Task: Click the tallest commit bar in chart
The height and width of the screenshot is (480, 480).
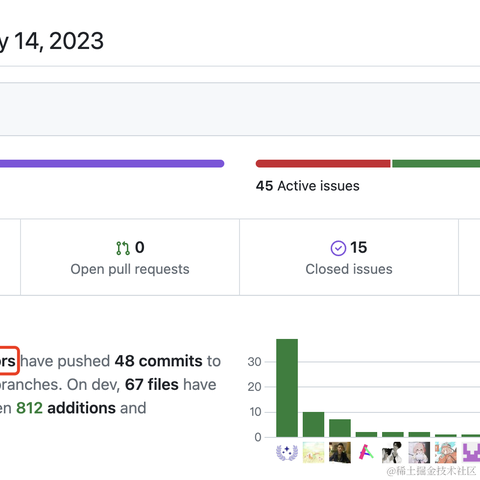Action: (287, 388)
